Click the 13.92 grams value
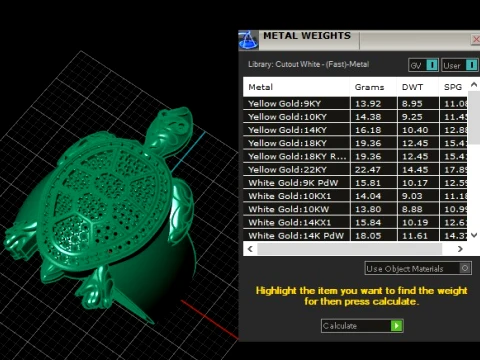 368,104
